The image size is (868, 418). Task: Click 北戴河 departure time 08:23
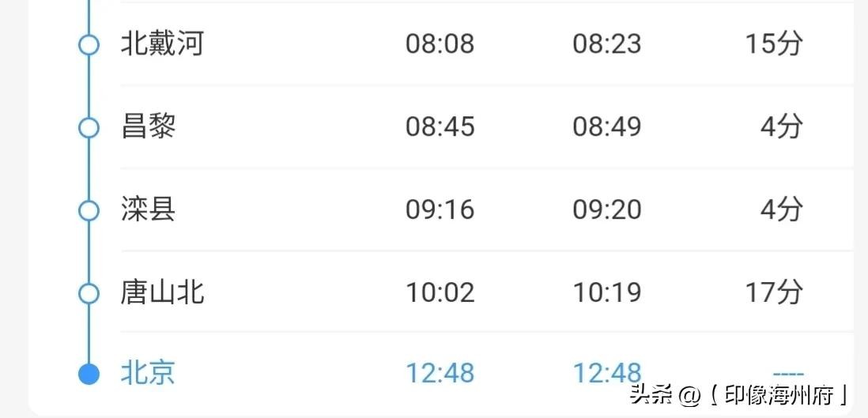[x=607, y=43]
